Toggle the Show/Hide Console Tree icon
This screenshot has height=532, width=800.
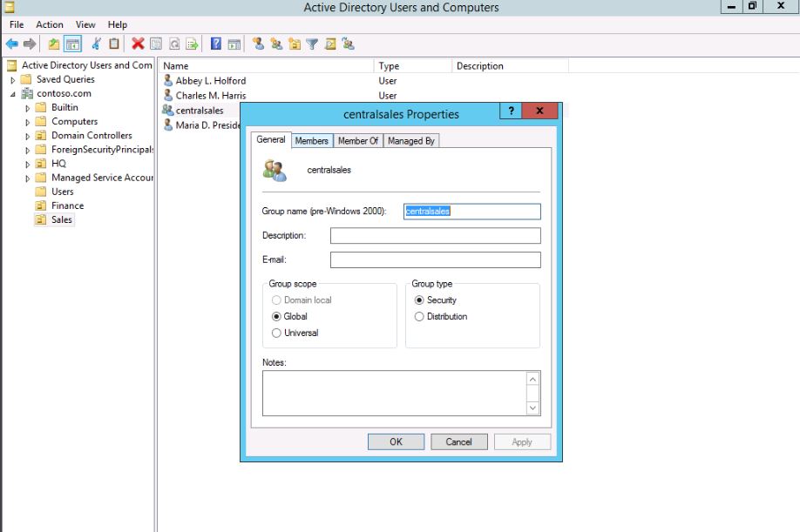pos(73,44)
